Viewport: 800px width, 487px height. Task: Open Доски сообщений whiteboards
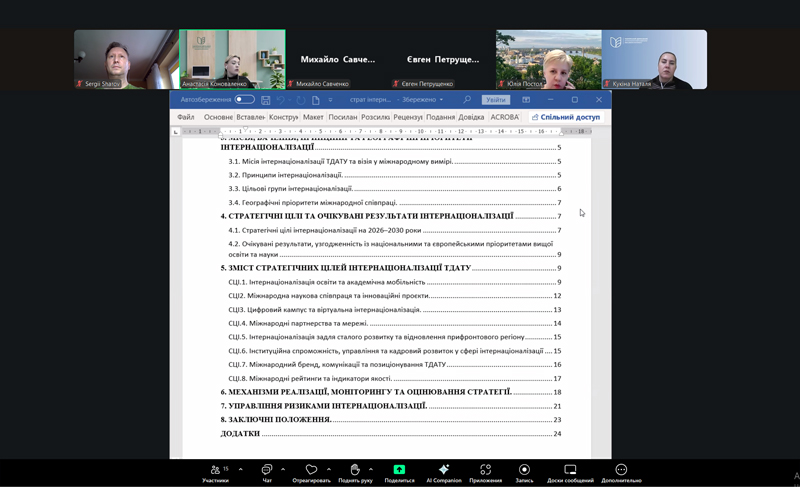point(570,473)
